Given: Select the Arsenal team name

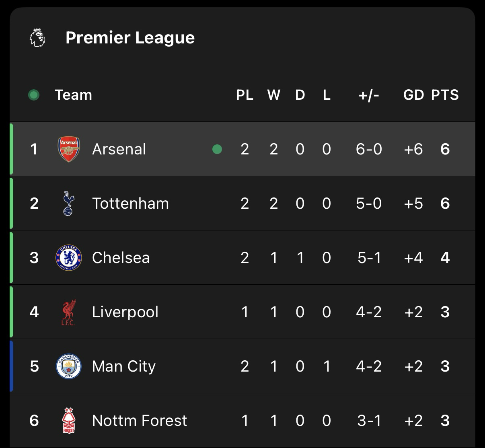Looking at the screenshot, I should pyautogui.click(x=119, y=149).
